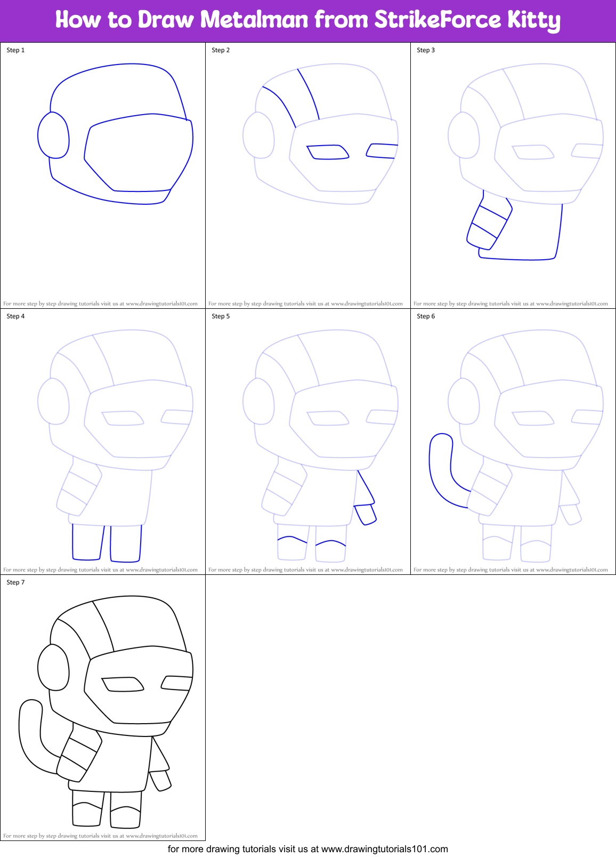Viewport: 616px width, 857px height.
Task: Click the 'Step 2' label
Action: [x=221, y=50]
